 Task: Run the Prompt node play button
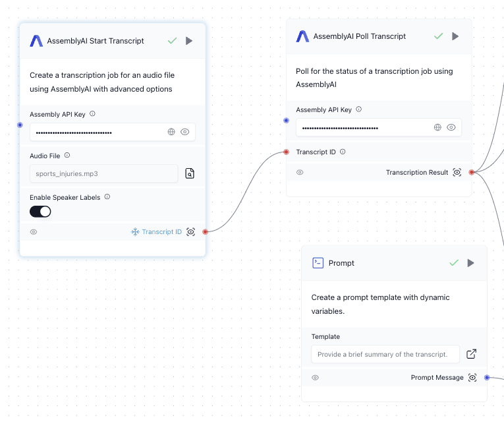(470, 263)
